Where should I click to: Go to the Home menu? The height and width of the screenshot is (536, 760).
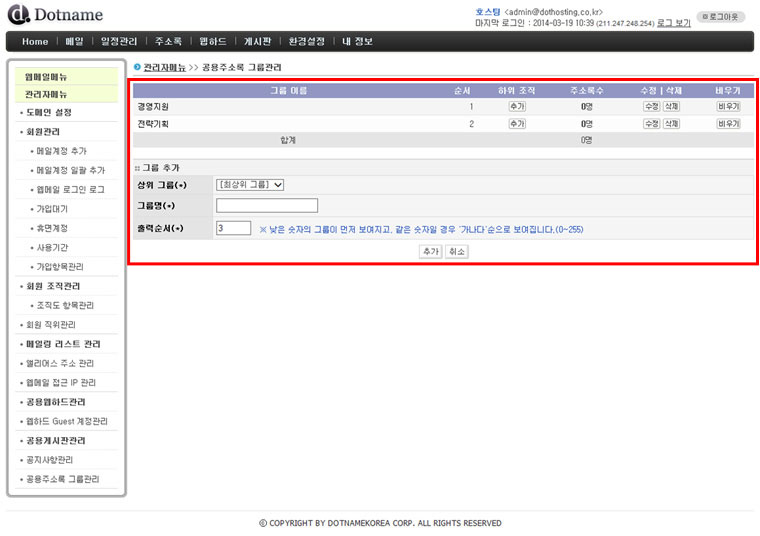click(x=35, y=41)
